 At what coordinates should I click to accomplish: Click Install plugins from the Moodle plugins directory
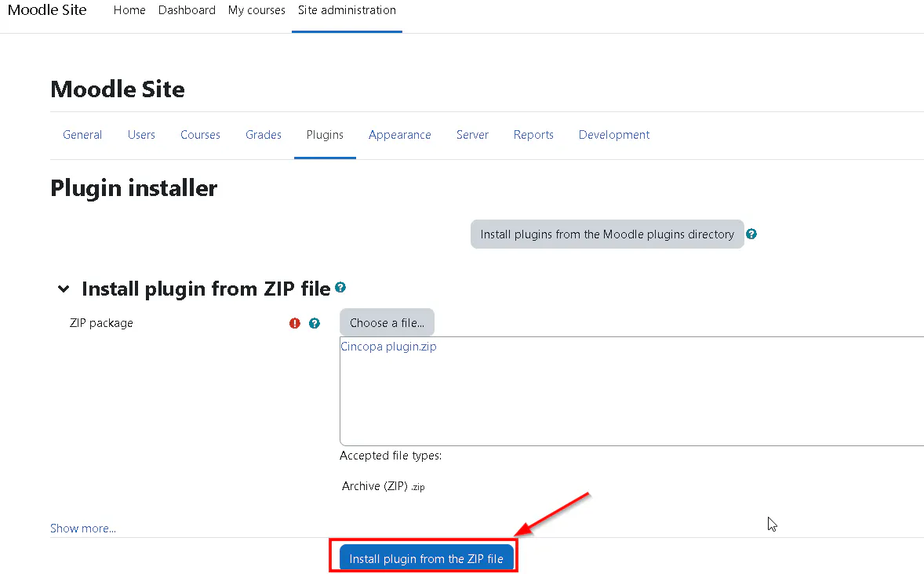607,234
